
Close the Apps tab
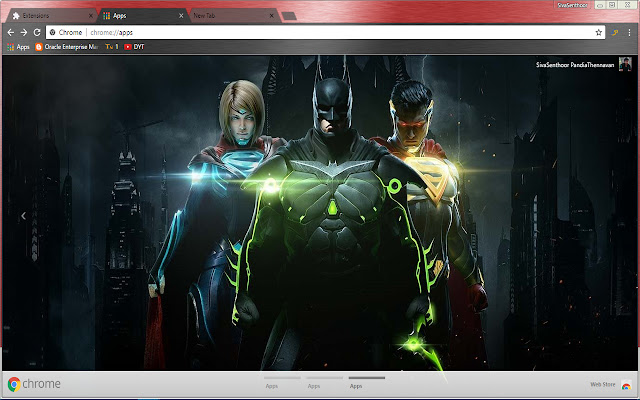point(181,16)
